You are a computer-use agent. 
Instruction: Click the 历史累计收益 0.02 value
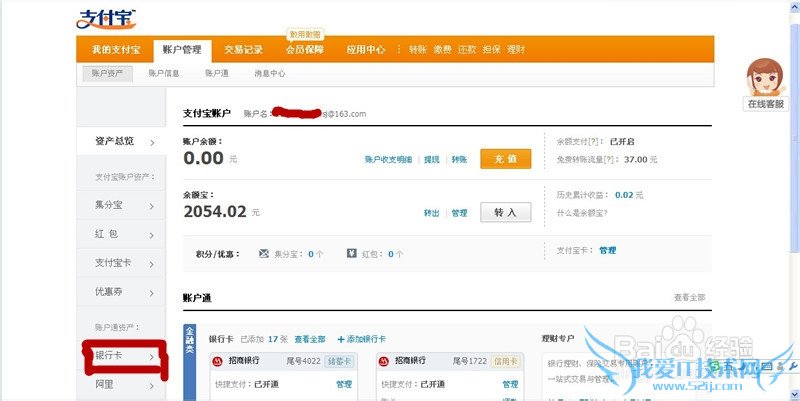pos(624,195)
